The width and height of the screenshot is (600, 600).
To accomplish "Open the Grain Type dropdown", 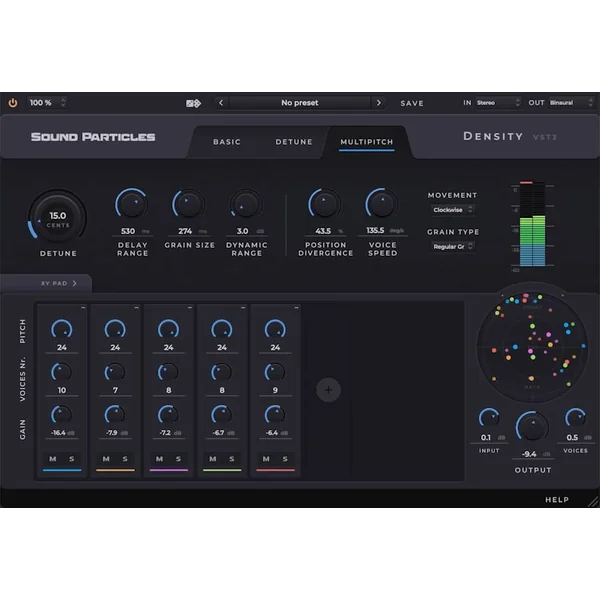I will coord(453,246).
